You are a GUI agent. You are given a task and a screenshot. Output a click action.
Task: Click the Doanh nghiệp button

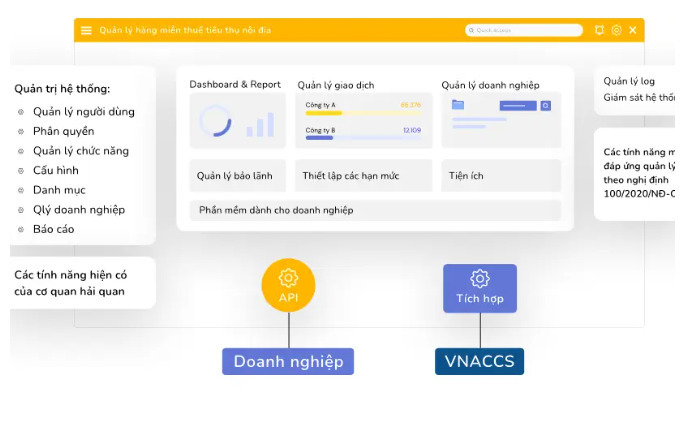coord(288,362)
